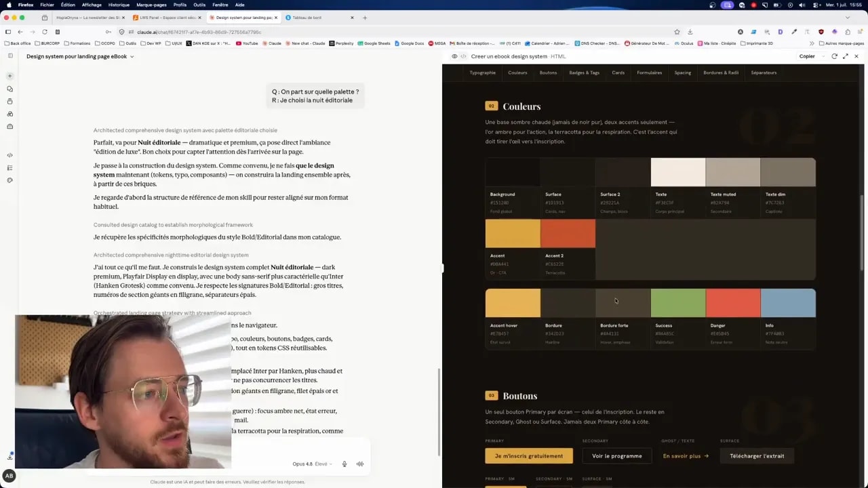Image resolution: width=868 pixels, height=488 pixels.
Task: Click the Copier button
Action: coord(807,56)
